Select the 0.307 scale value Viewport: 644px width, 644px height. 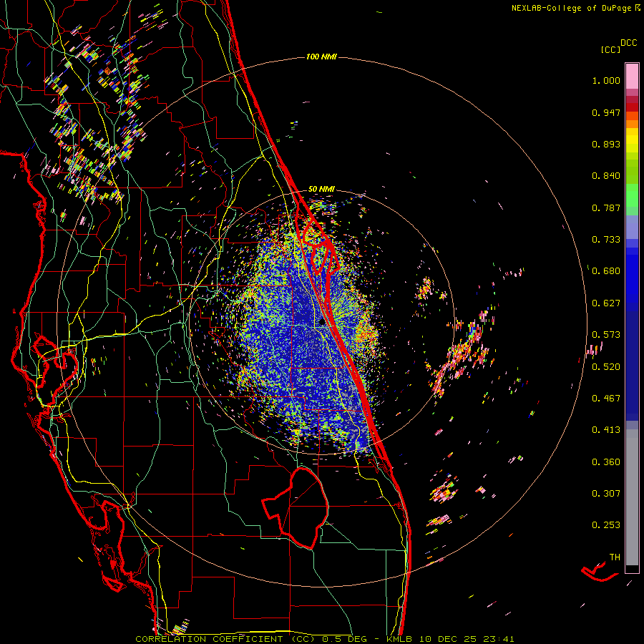[606, 494]
